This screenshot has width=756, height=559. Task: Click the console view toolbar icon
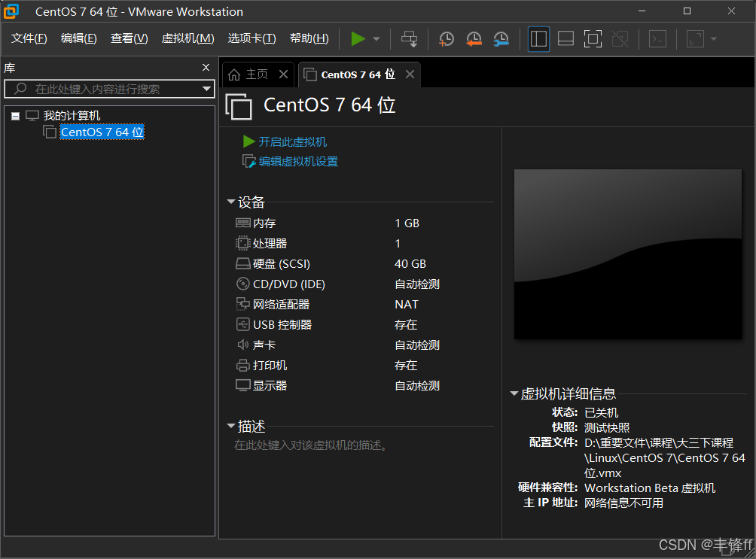pos(657,38)
